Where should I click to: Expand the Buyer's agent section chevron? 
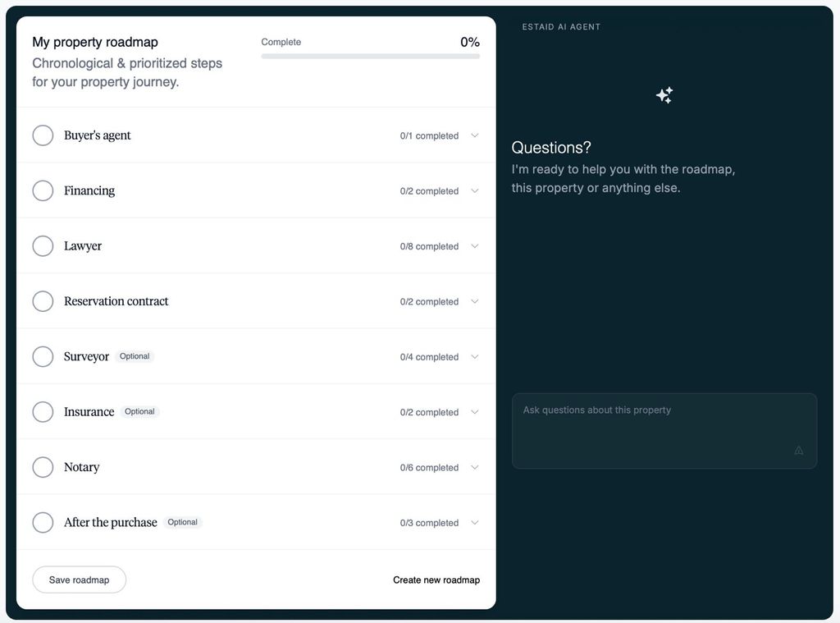pyautogui.click(x=474, y=135)
